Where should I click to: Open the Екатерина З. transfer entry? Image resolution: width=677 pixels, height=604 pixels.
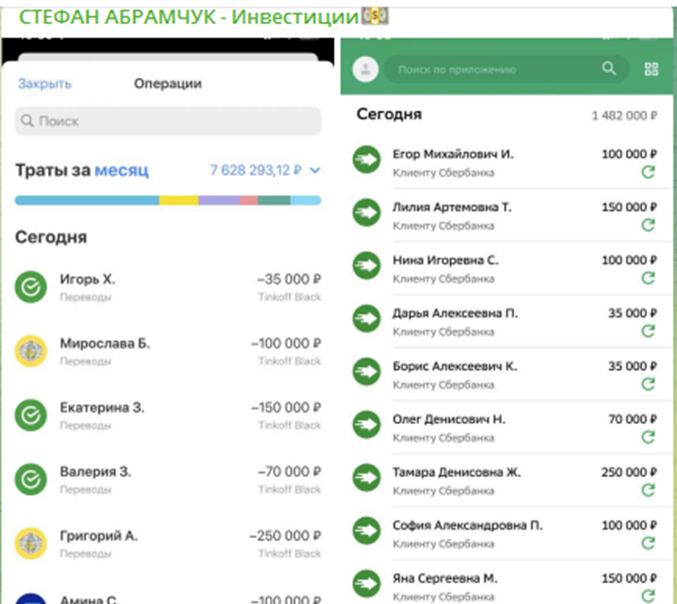pyautogui.click(x=168, y=415)
